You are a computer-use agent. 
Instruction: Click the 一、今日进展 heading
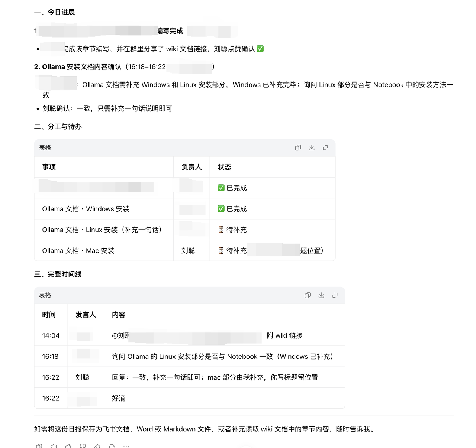point(55,12)
